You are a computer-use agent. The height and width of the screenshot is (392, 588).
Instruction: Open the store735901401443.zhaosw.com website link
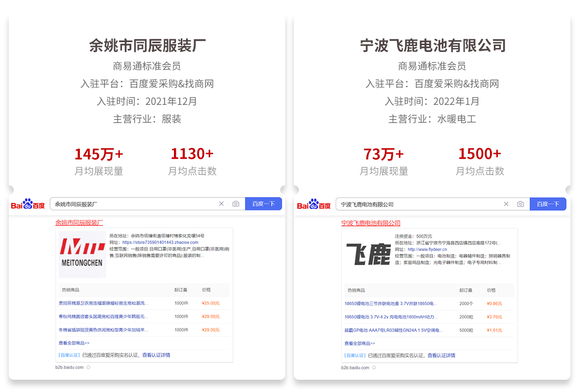pos(160,242)
